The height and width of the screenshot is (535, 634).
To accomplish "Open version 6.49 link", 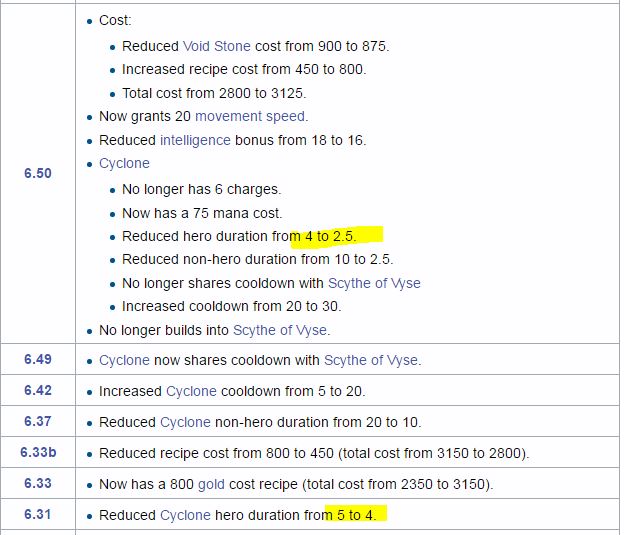I will (x=38, y=359).
